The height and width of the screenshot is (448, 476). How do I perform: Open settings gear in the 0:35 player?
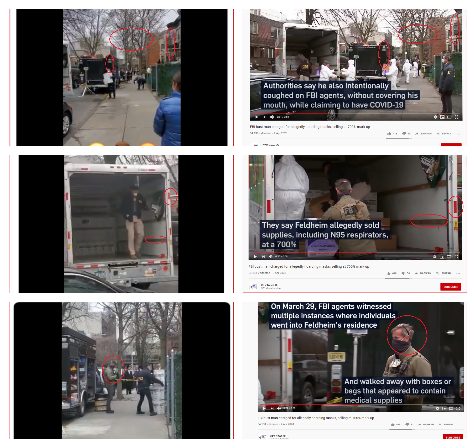click(x=435, y=257)
